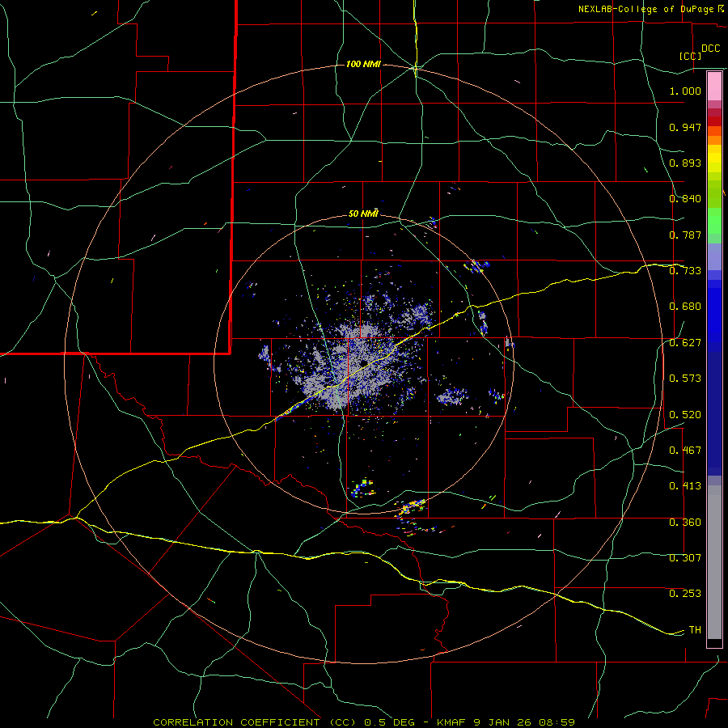This screenshot has width=728, height=728.
Task: Select the 0.947 scale value
Action: [685, 127]
